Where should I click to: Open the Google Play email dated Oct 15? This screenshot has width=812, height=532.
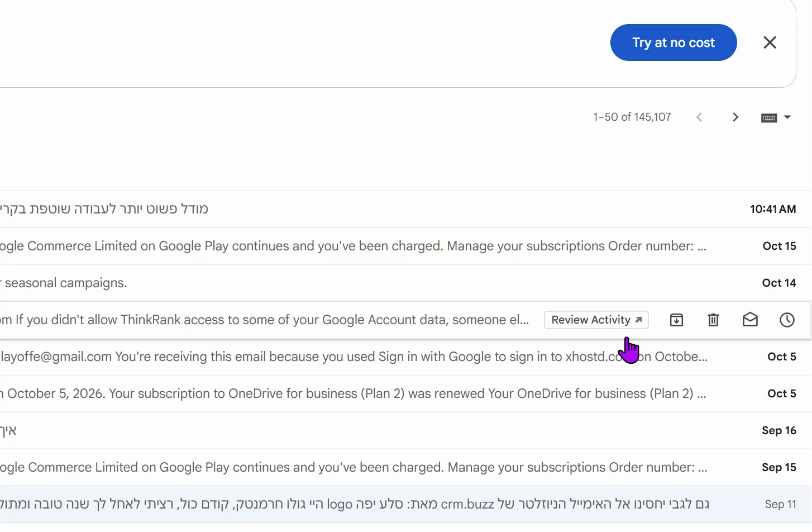(x=406, y=246)
